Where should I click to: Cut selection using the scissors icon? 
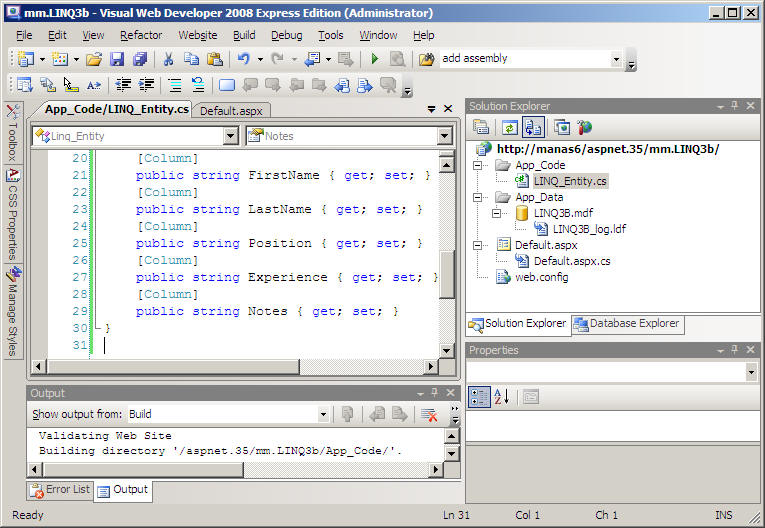(x=168, y=59)
